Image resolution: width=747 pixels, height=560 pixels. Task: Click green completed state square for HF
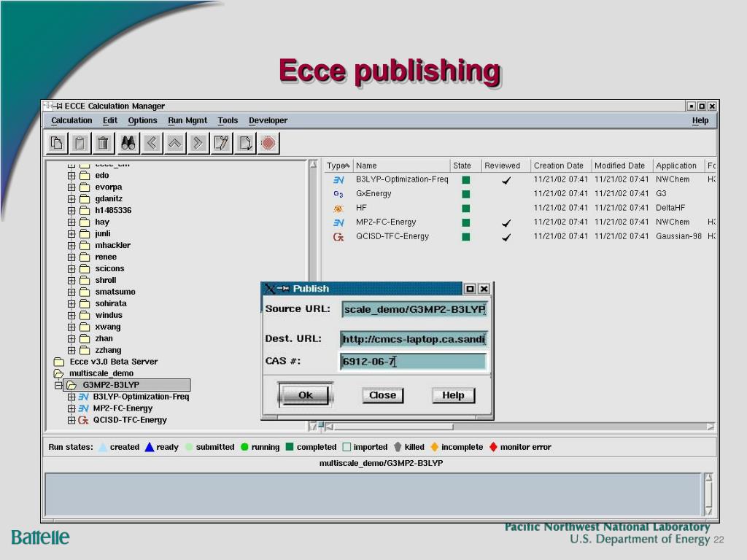coord(466,208)
